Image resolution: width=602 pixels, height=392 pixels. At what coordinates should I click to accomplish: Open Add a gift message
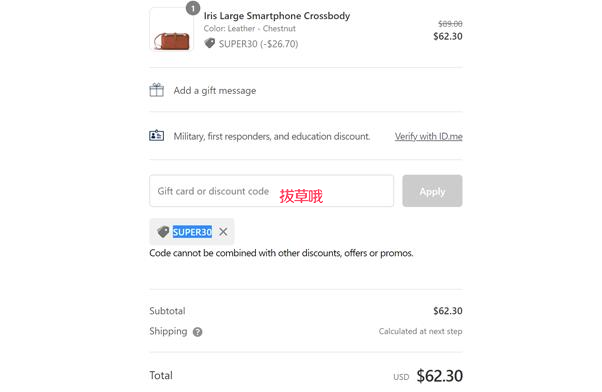pyautogui.click(x=215, y=91)
